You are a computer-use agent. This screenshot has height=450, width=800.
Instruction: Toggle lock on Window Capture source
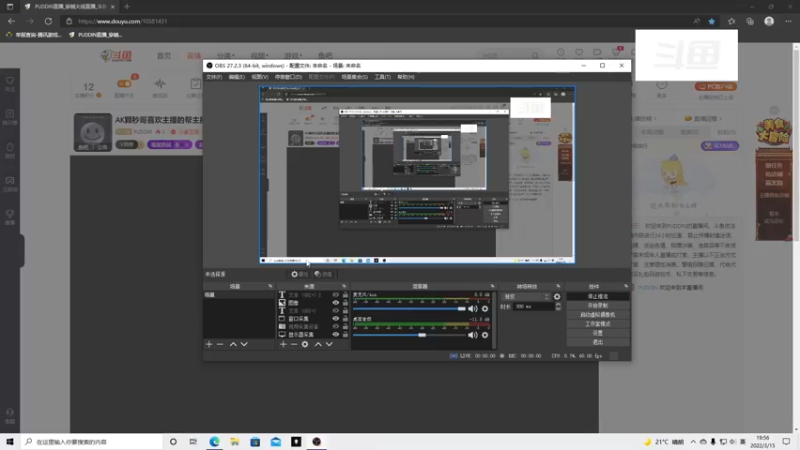(x=345, y=318)
